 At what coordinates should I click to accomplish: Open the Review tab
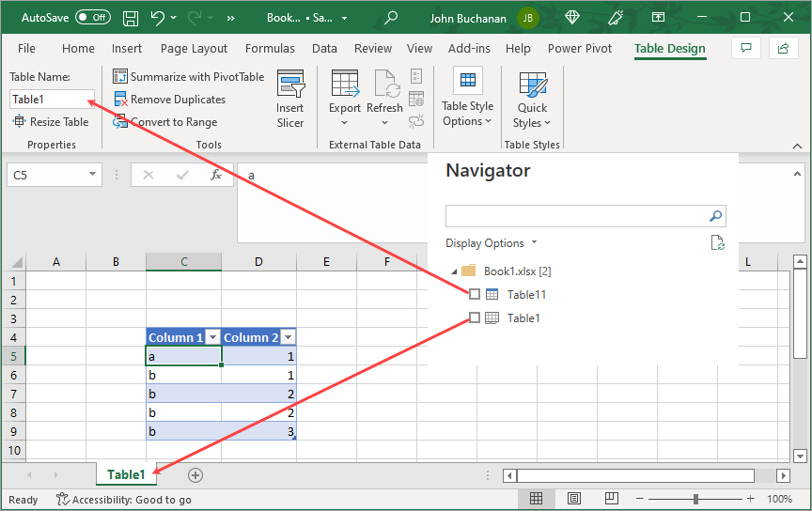(x=373, y=48)
